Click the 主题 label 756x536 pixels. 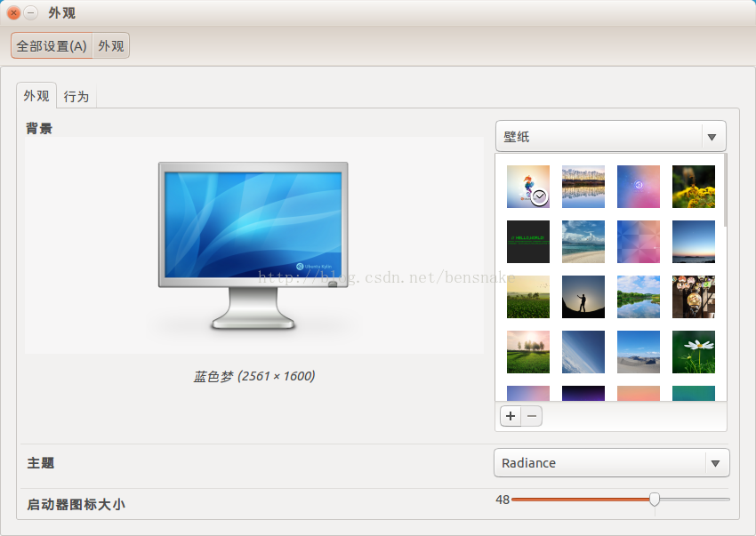click(41, 463)
